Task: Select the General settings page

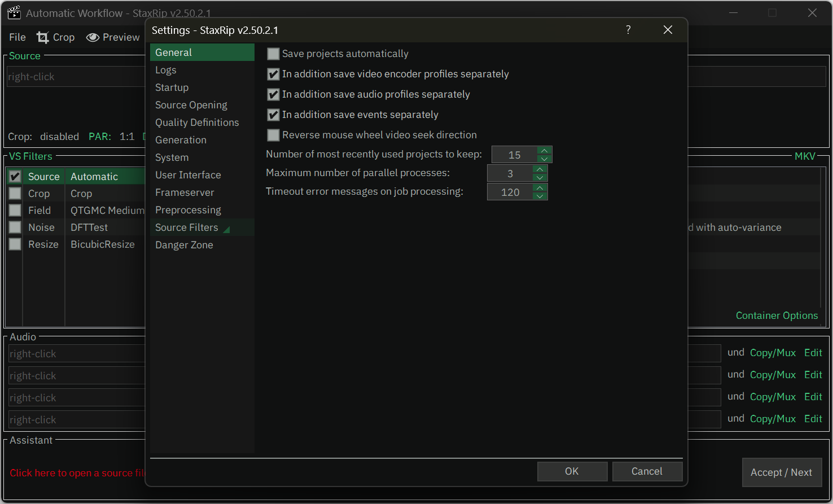Action: pyautogui.click(x=202, y=52)
